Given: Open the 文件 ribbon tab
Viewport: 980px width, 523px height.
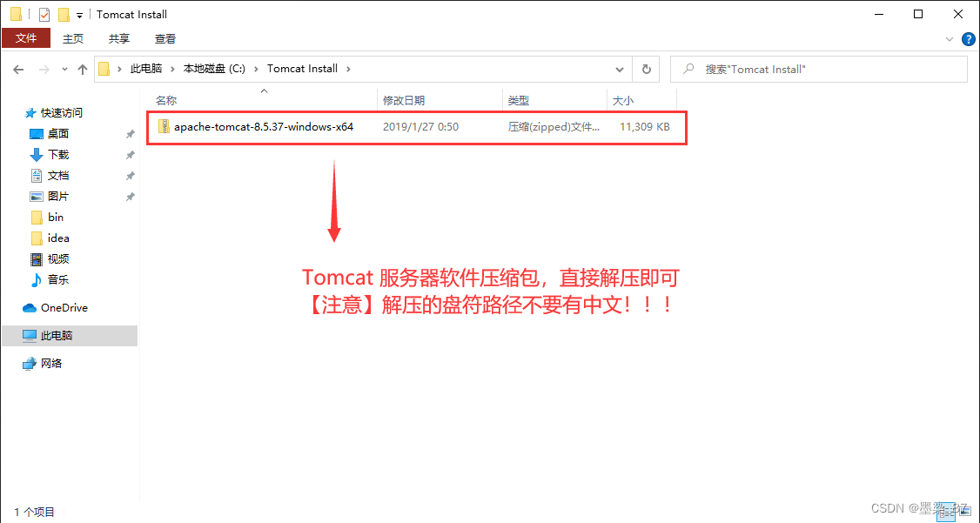Looking at the screenshot, I should point(25,38).
